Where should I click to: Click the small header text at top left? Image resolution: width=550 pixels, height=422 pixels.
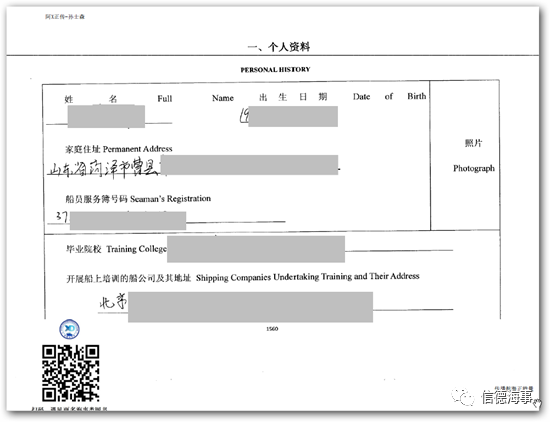pyautogui.click(x=65, y=16)
